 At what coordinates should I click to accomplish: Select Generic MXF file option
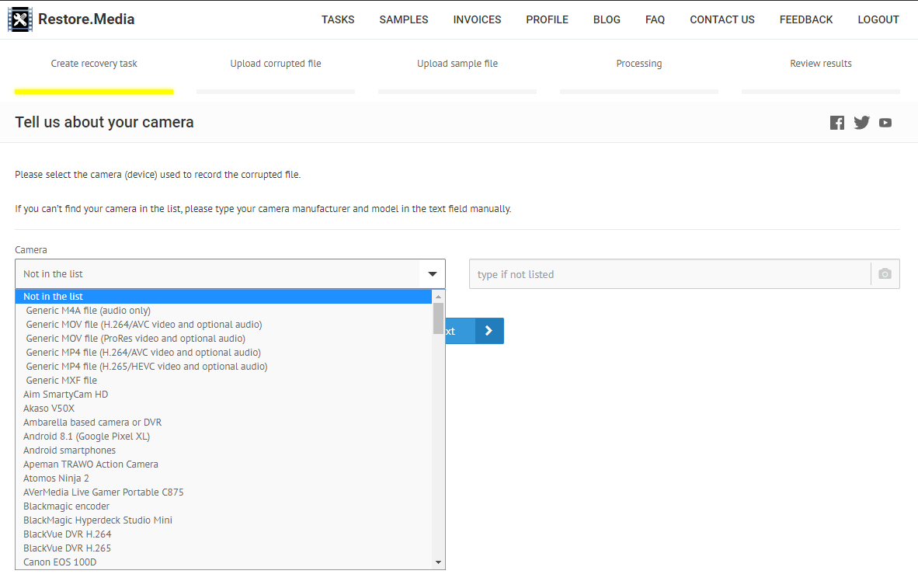(61, 381)
